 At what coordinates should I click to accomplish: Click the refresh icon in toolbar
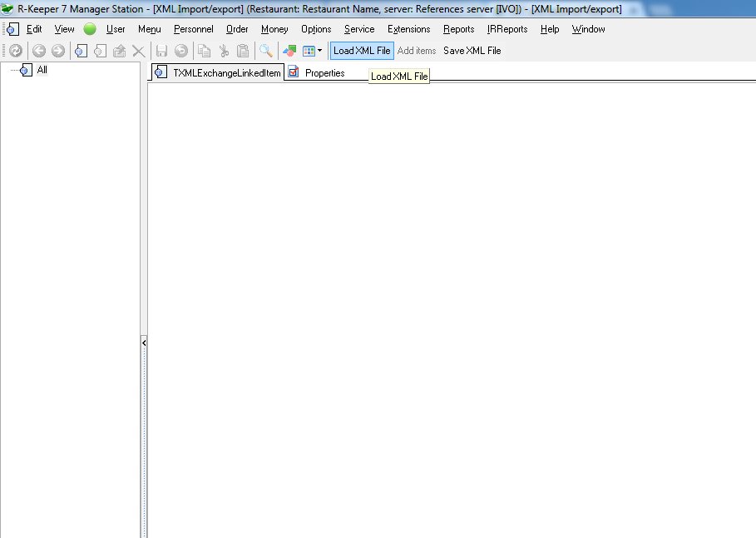click(x=16, y=51)
